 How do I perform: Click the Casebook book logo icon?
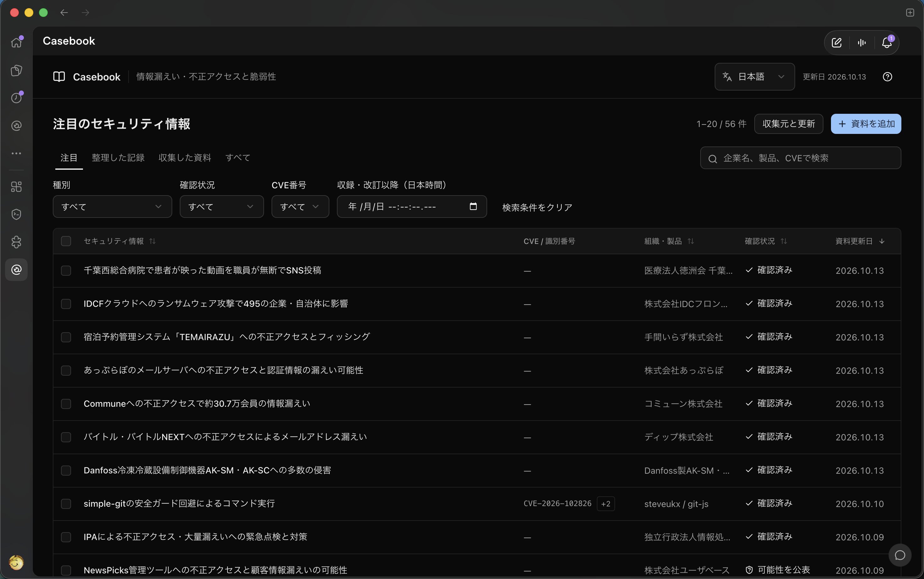59,77
